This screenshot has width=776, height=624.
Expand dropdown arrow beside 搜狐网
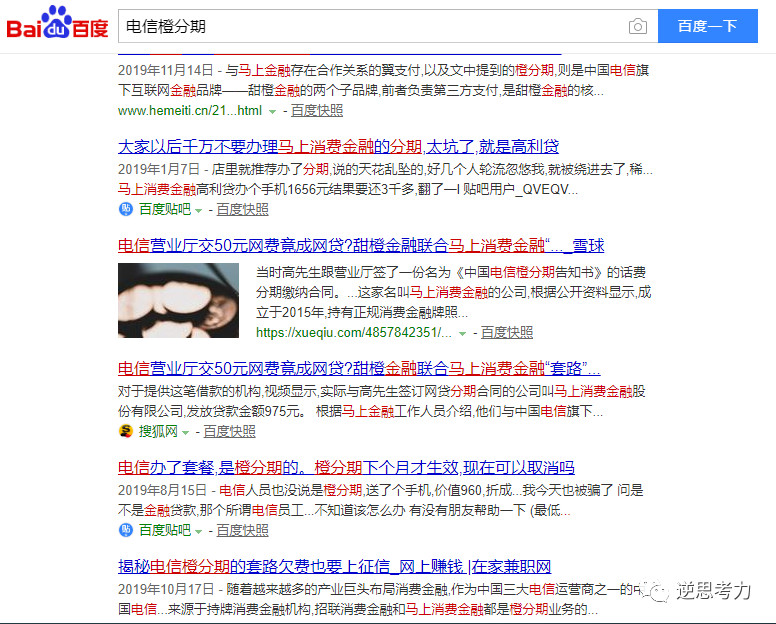coord(186,433)
